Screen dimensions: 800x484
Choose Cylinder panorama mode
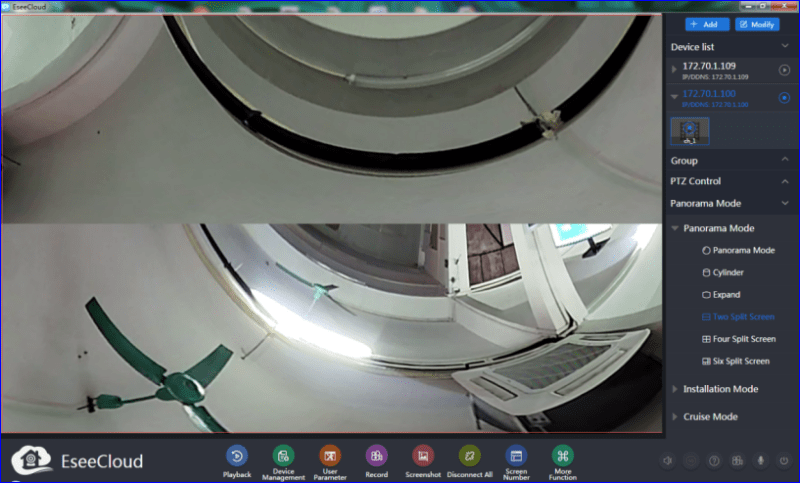727,272
